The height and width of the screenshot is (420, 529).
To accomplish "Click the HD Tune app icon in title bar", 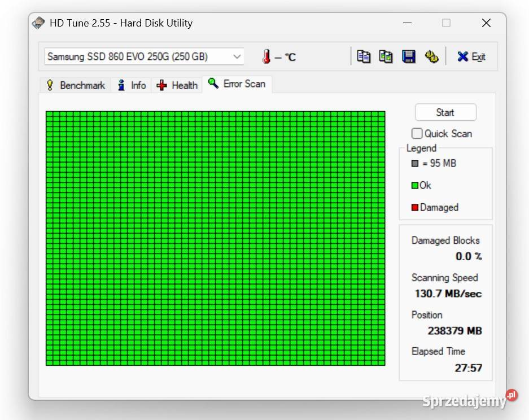I will tap(38, 23).
